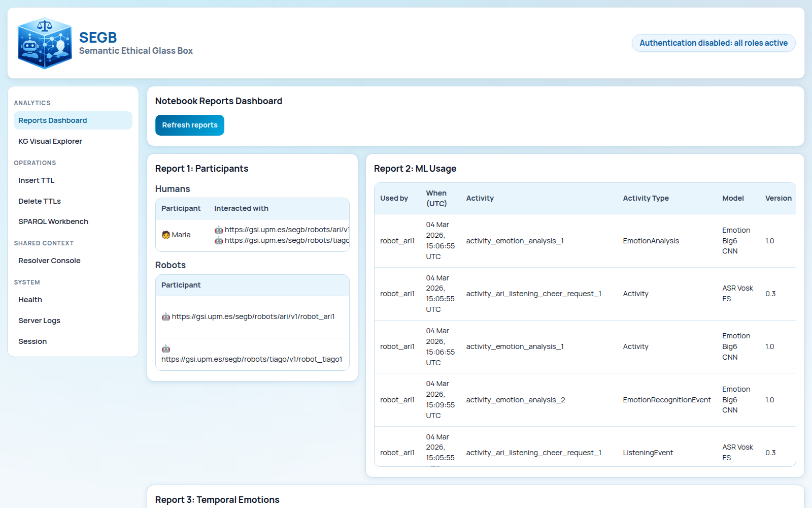Click robot icon beside robots/ari link in Humans
812x508 pixels.
[219, 230]
